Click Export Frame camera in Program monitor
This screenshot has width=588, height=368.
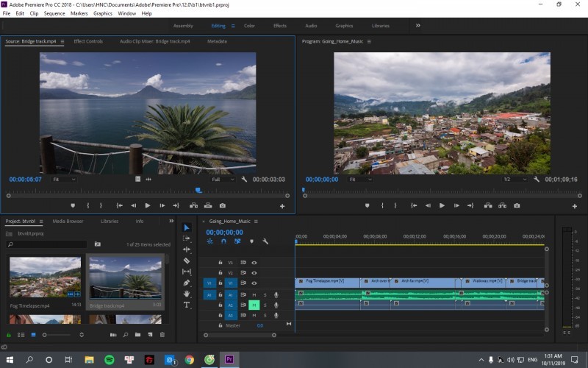(517, 206)
